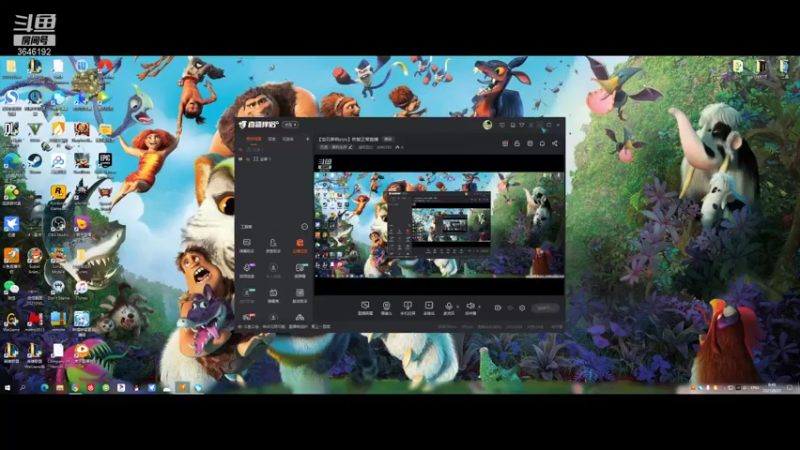Open the WeGame desktop shortcut

click(x=11, y=322)
